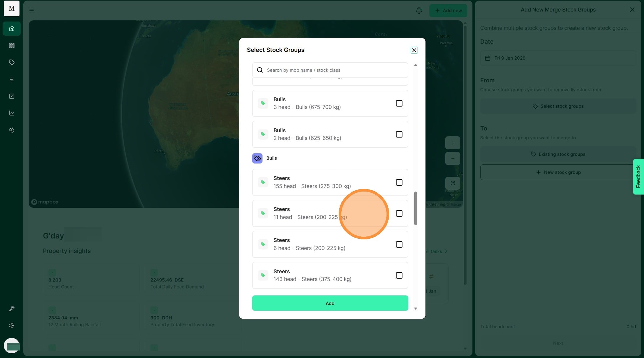Open the Feedback side tab
Viewport: 644px width, 358px height.
point(638,176)
